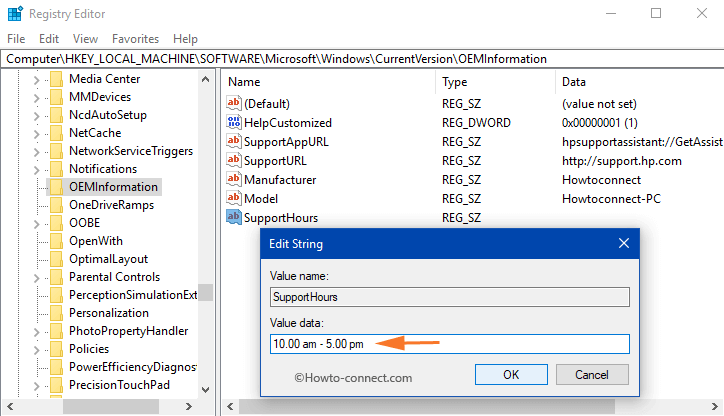Screen dimensions: 724x416
Task: Click the registry path address bar
Action: click(362, 59)
